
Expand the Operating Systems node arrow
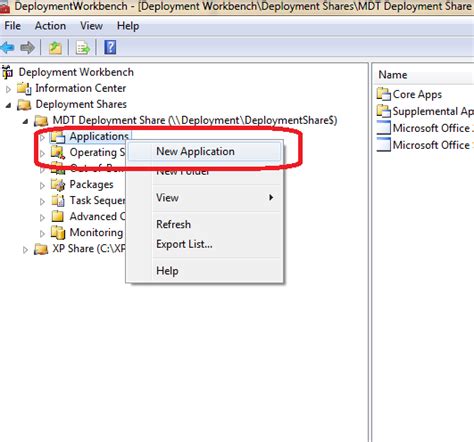42,153
